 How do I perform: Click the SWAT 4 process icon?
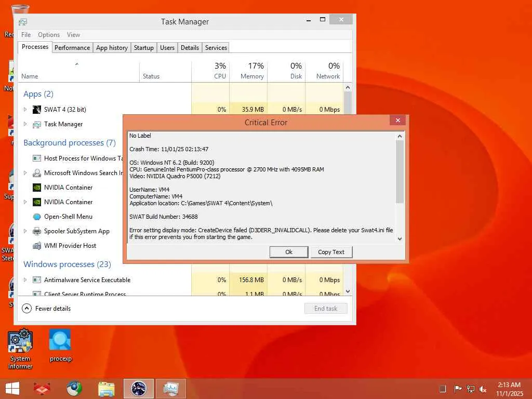[x=37, y=110]
